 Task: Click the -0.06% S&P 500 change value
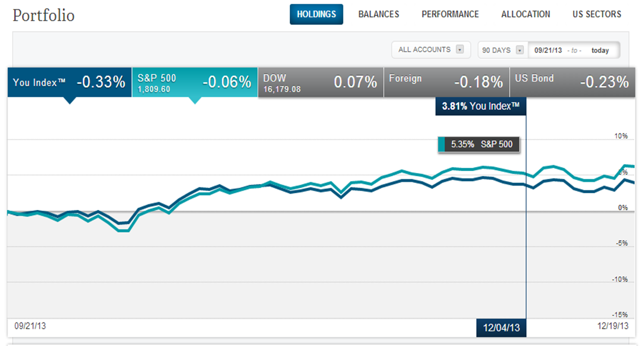pos(227,82)
